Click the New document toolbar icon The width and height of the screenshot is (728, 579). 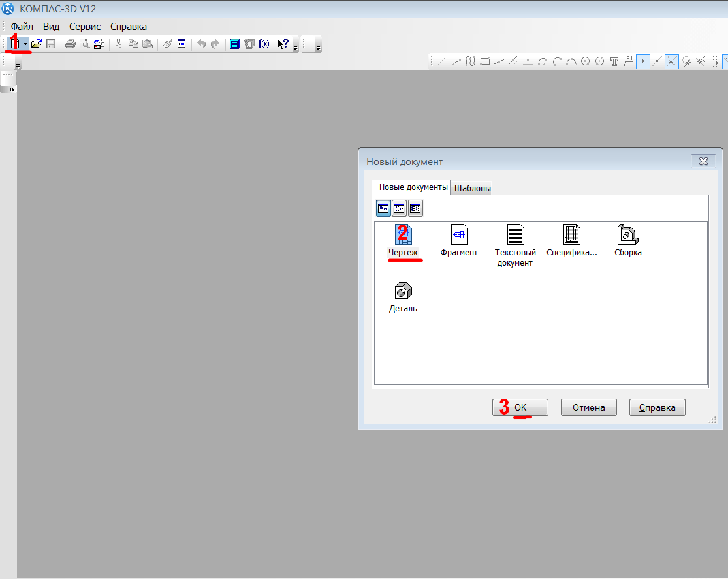pos(15,44)
